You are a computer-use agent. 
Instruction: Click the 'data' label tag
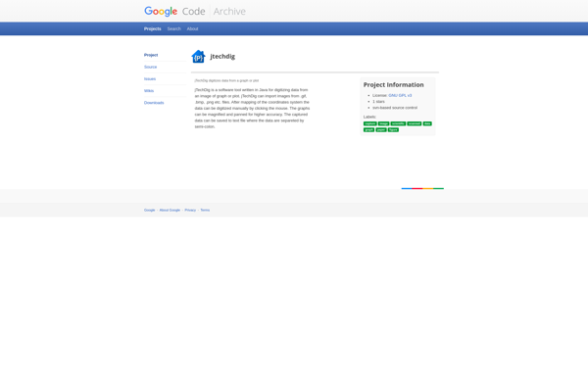pos(427,123)
